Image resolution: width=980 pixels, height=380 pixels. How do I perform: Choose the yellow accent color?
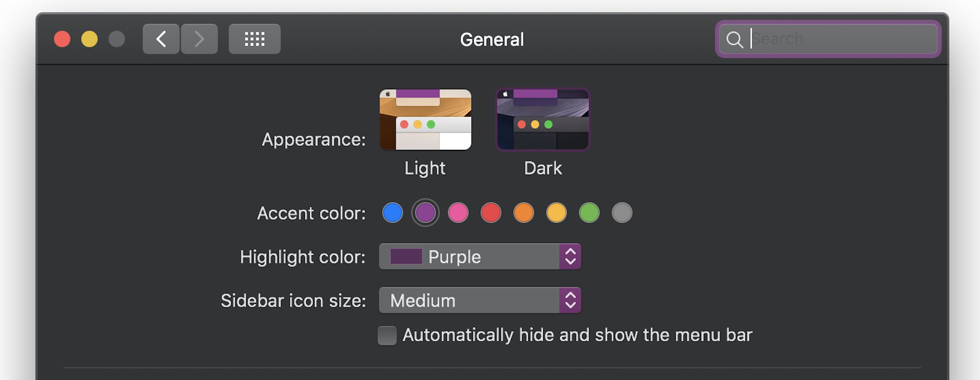(557, 212)
